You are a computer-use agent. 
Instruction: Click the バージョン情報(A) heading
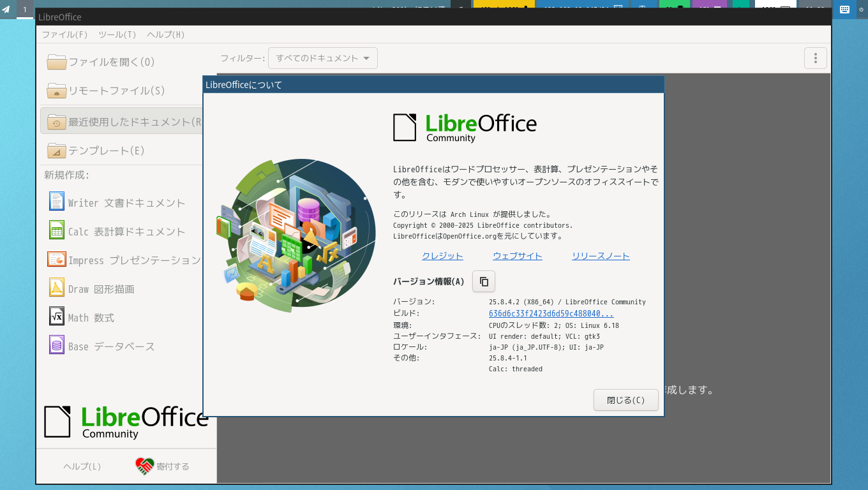pos(429,281)
